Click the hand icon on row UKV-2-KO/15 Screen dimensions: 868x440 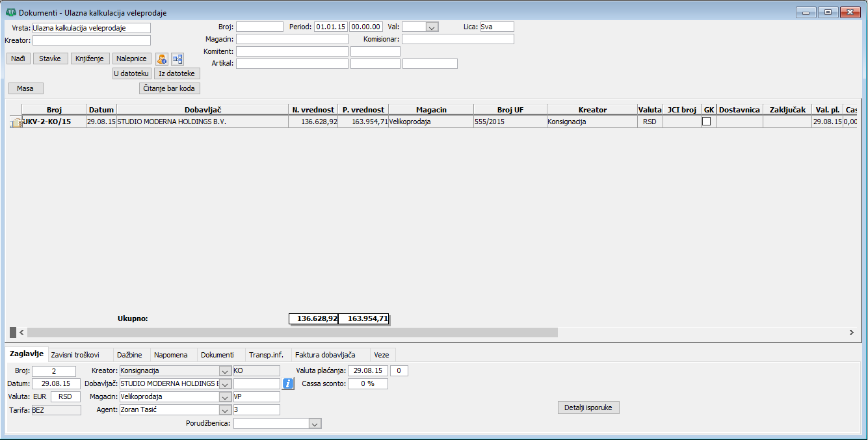tap(16, 122)
